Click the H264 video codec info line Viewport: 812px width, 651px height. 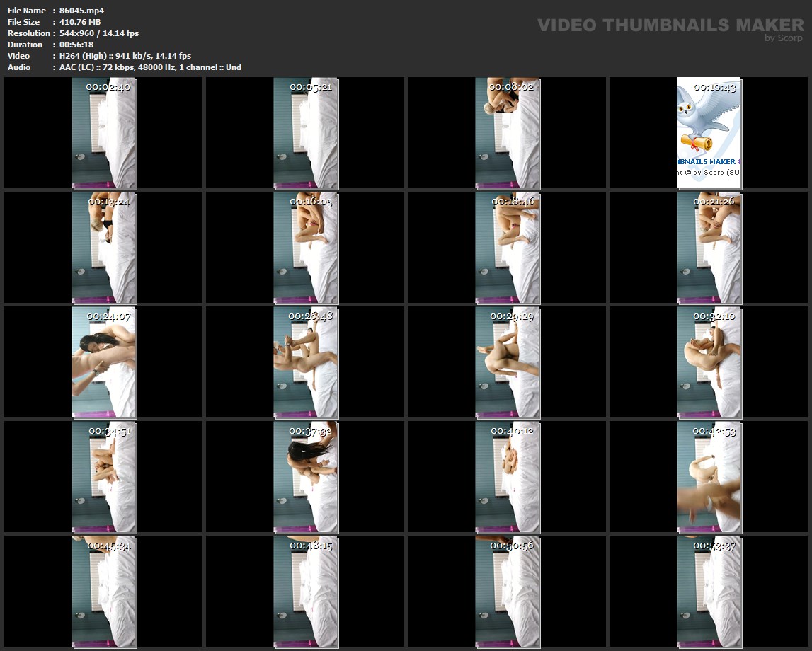125,56
